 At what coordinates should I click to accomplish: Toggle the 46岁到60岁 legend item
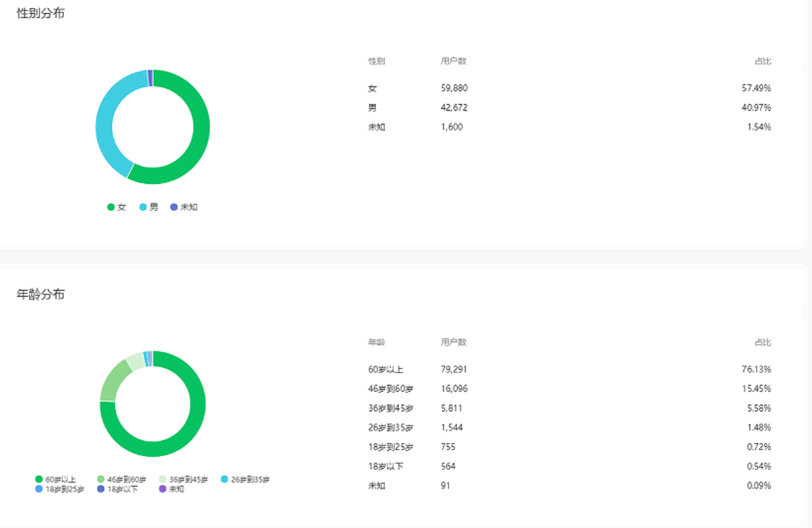(122, 479)
